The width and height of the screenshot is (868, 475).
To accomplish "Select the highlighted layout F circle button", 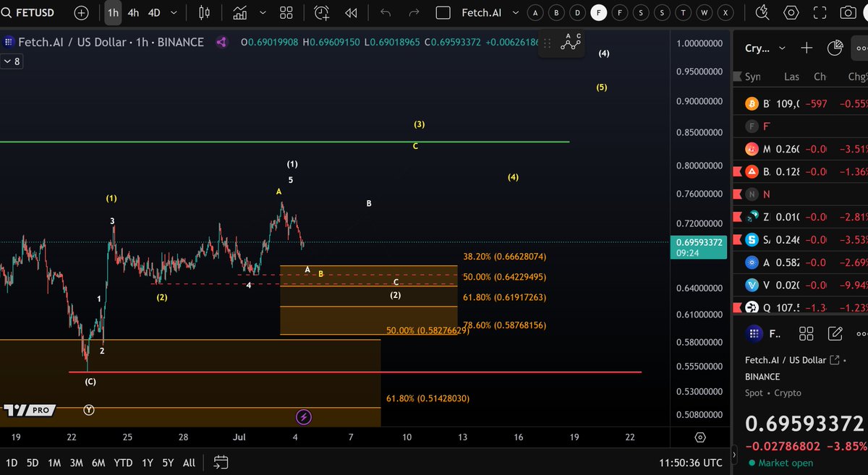I will pyautogui.click(x=599, y=12).
